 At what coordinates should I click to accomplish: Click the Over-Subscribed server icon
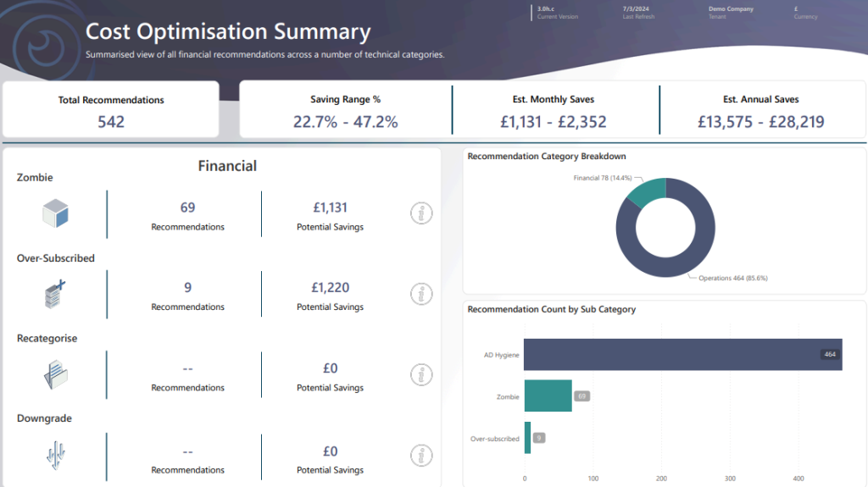[x=55, y=294]
